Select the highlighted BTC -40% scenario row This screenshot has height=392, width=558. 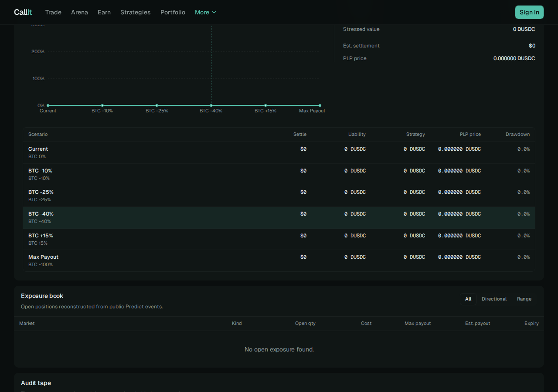pyautogui.click(x=279, y=217)
